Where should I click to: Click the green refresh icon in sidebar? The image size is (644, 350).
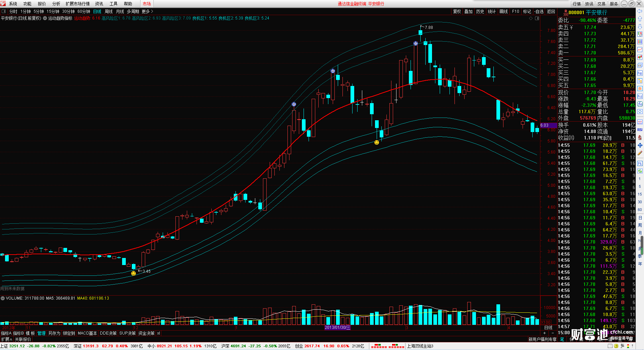point(640,171)
